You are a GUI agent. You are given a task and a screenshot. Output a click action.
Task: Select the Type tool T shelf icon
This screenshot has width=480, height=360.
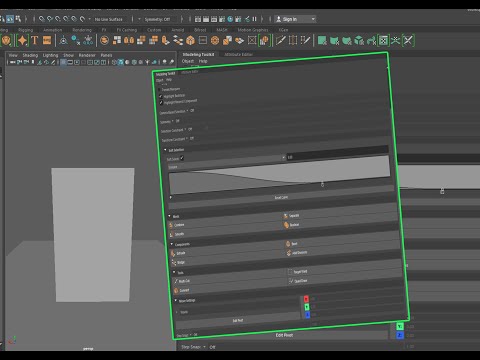tap(35, 41)
